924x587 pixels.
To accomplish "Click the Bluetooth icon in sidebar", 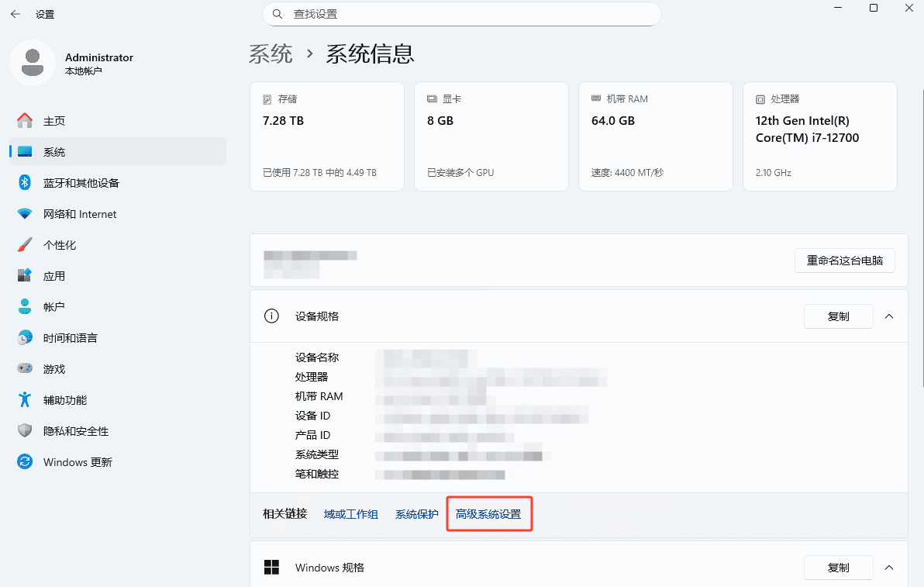I will pos(25,183).
